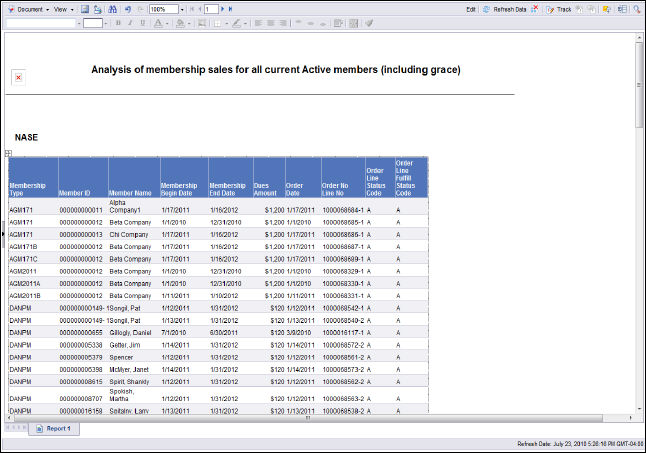Screen dimensions: 646x453
Task: Click the Undo arrow icon
Action: tap(127, 8)
